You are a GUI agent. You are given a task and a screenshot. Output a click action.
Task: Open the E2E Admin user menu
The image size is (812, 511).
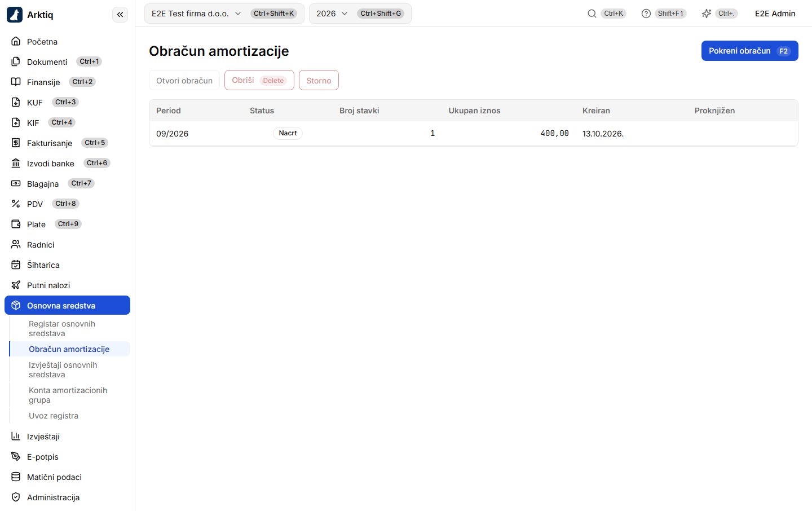[x=775, y=14]
